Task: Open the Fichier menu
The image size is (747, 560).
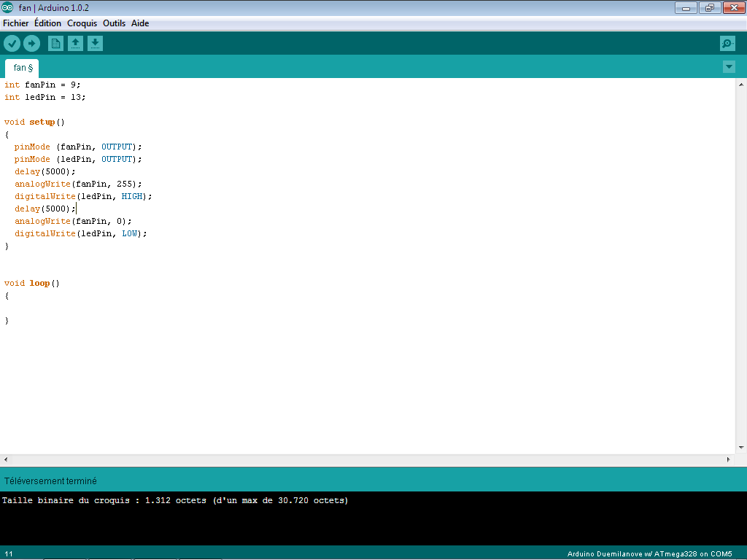Action: (x=16, y=23)
